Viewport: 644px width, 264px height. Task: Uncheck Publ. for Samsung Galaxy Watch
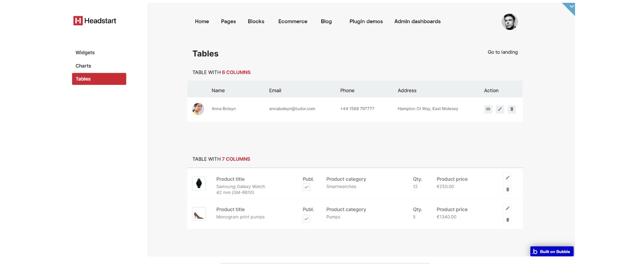pos(307,187)
